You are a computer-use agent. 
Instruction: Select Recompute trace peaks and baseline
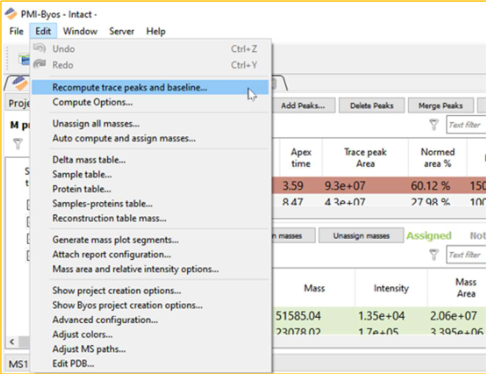150,87
